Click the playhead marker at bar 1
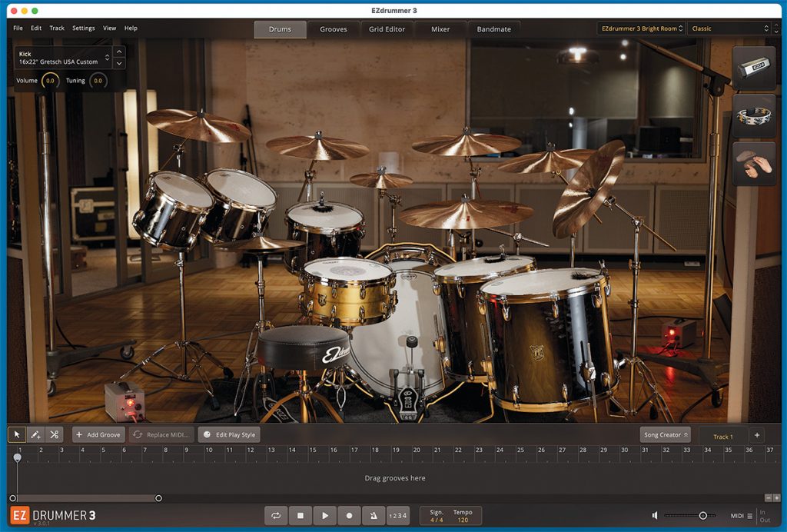The image size is (787, 532). coord(18,457)
